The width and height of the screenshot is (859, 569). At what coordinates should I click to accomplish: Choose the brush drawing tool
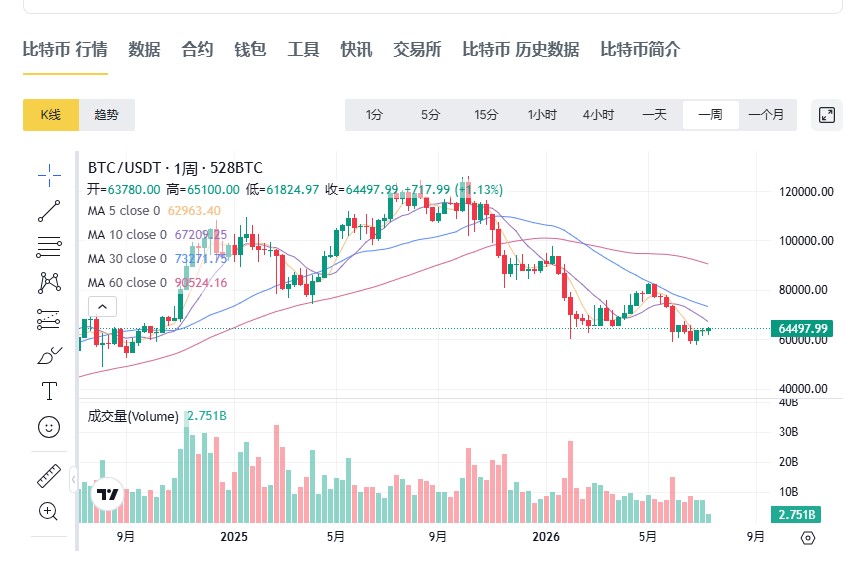[49, 355]
